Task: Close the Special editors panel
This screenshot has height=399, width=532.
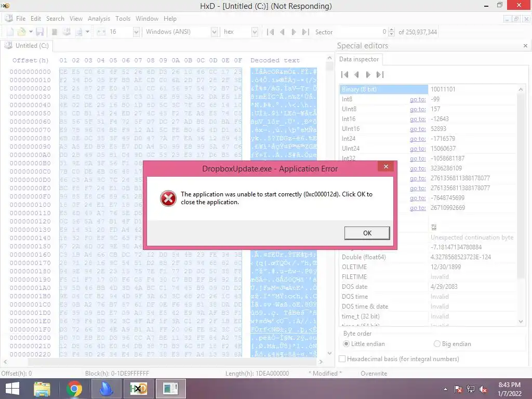Action: (525, 46)
